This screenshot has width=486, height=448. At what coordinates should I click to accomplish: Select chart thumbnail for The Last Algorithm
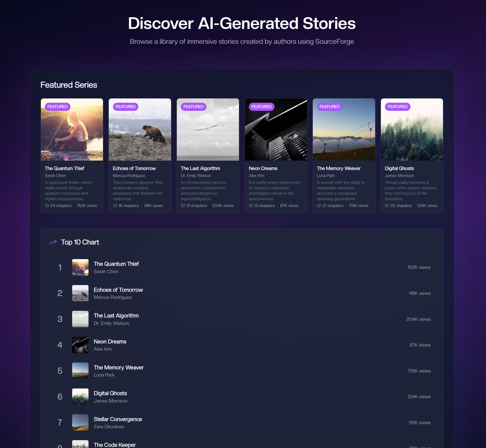[x=80, y=319]
